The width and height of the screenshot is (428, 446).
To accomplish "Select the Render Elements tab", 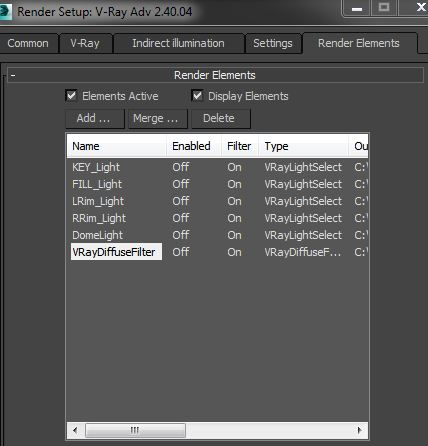I will click(x=359, y=43).
